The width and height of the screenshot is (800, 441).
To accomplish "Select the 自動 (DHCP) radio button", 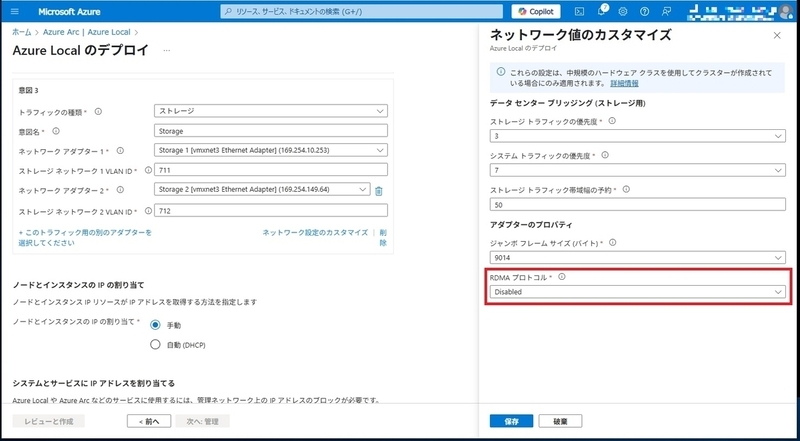I will tap(155, 345).
